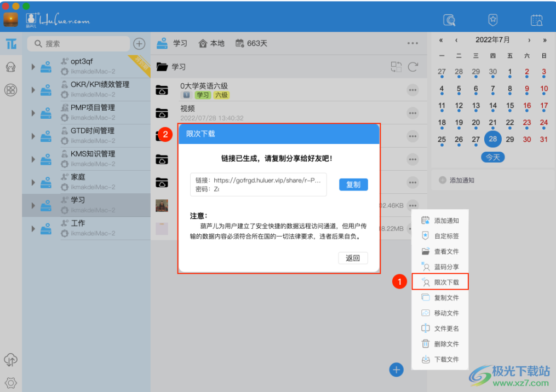
Task: Select 移动文件 menu entry
Action: point(440,313)
